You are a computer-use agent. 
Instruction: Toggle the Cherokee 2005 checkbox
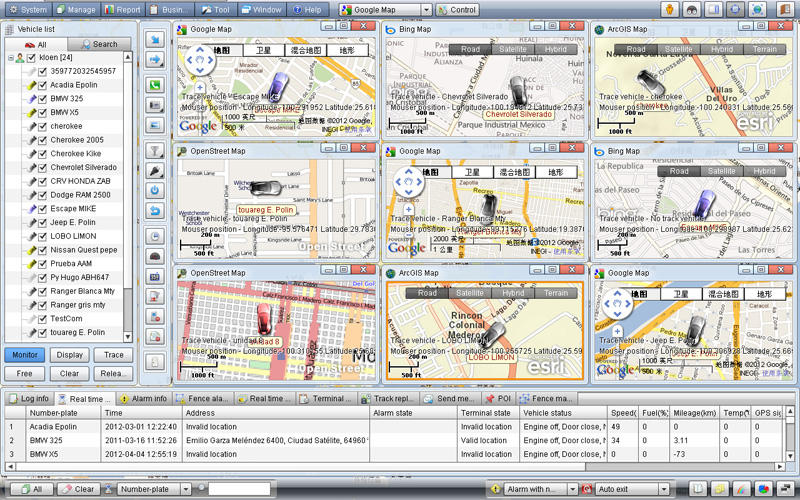(42, 140)
